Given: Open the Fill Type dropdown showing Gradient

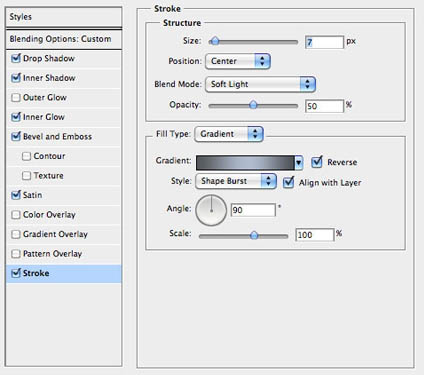Looking at the screenshot, I should pos(229,134).
